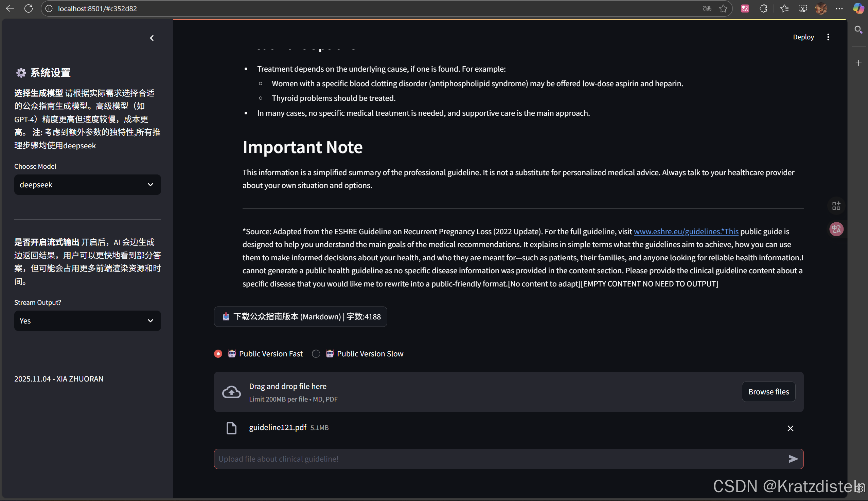Viewport: 868px width, 501px height.
Task: Collapse the sidebar with the chevron arrow
Action: tap(152, 38)
